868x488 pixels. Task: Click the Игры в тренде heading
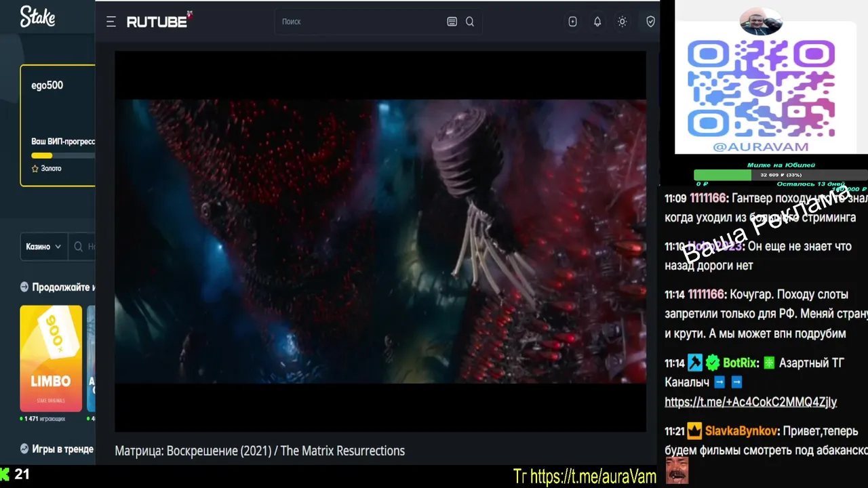pyautogui.click(x=62, y=449)
